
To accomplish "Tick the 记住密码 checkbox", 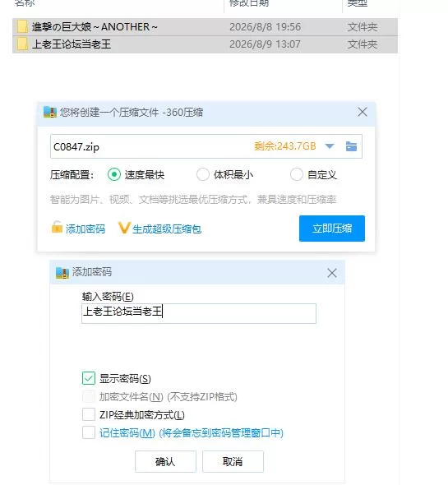I will point(89,432).
